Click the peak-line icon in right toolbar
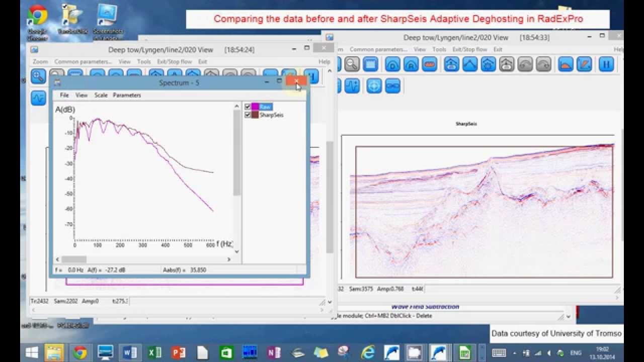This screenshot has width=644, height=362. (x=470, y=64)
